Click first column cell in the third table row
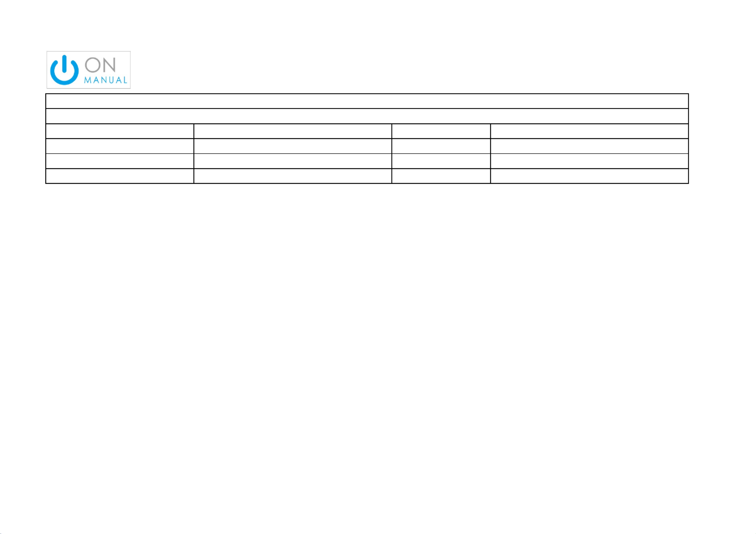 pyautogui.click(x=120, y=131)
